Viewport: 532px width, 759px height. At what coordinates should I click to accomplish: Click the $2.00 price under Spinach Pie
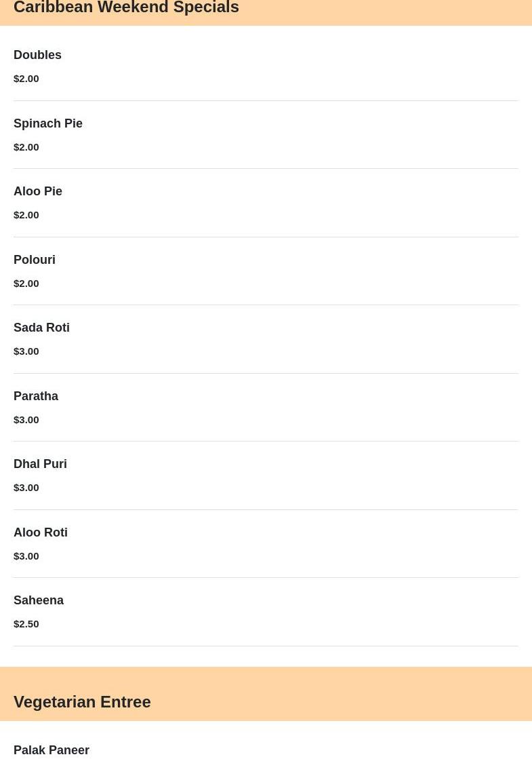[26, 147]
